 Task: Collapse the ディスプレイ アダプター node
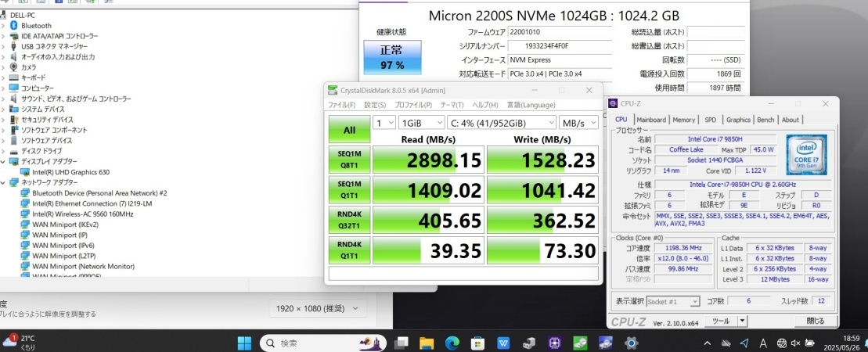click(x=3, y=161)
